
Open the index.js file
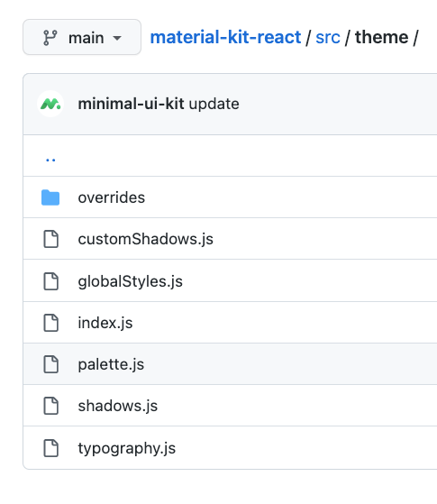pos(105,323)
